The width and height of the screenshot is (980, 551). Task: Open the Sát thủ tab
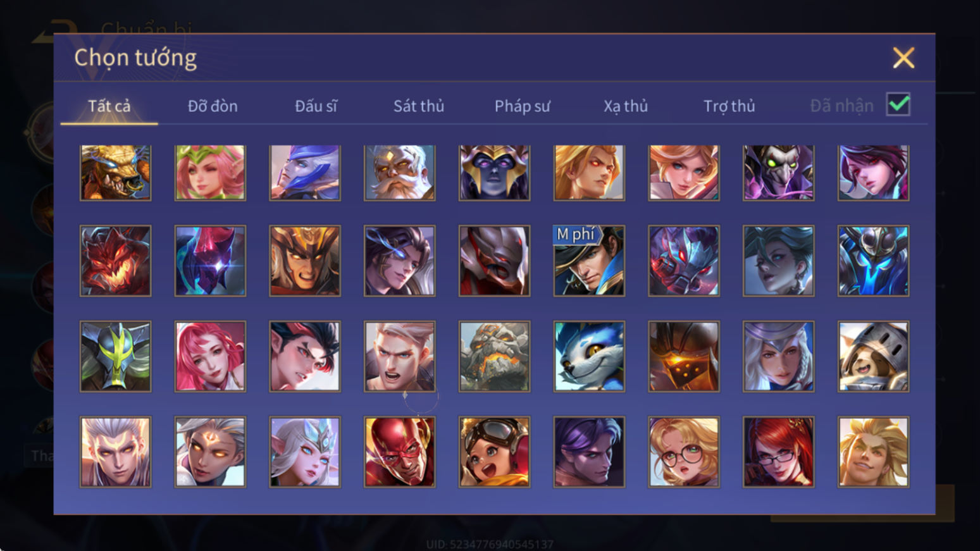tap(419, 106)
